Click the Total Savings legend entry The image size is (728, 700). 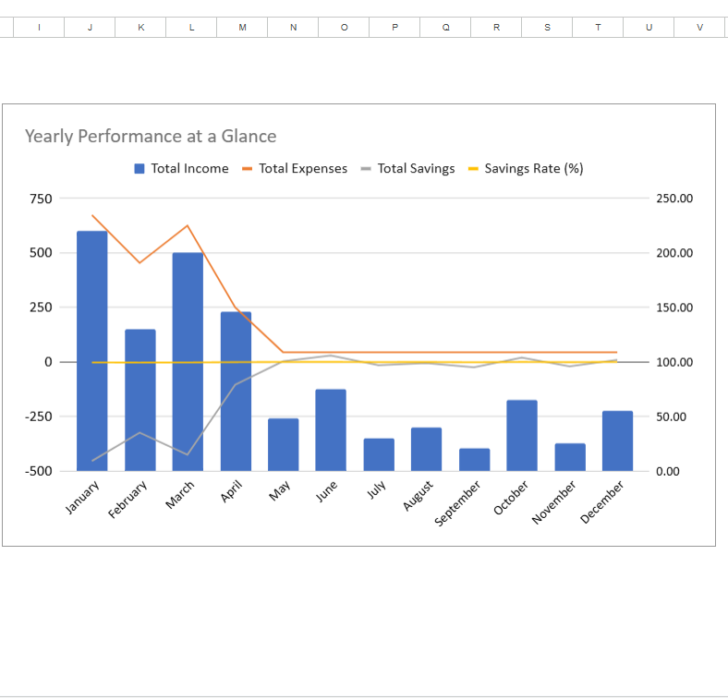tap(408, 168)
